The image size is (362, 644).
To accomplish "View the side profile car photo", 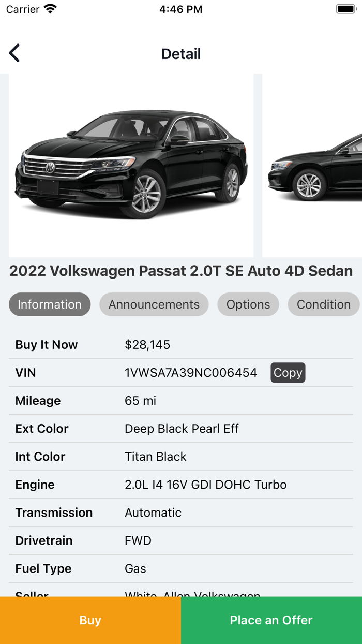I will pos(312,166).
